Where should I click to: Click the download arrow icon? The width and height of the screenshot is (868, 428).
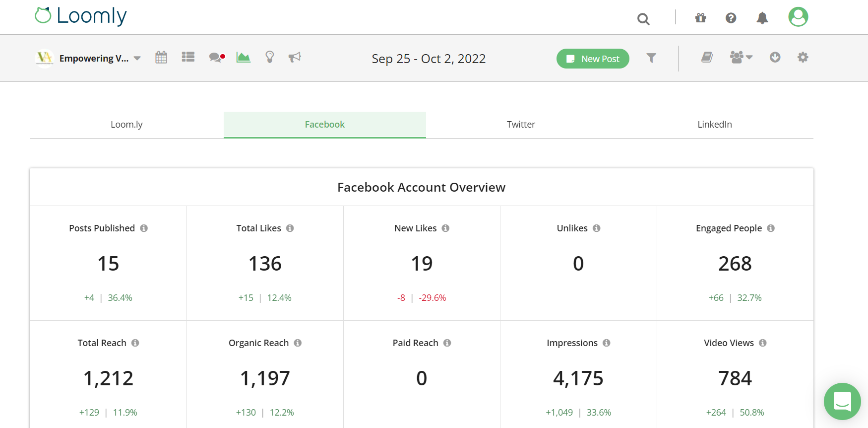click(x=775, y=58)
